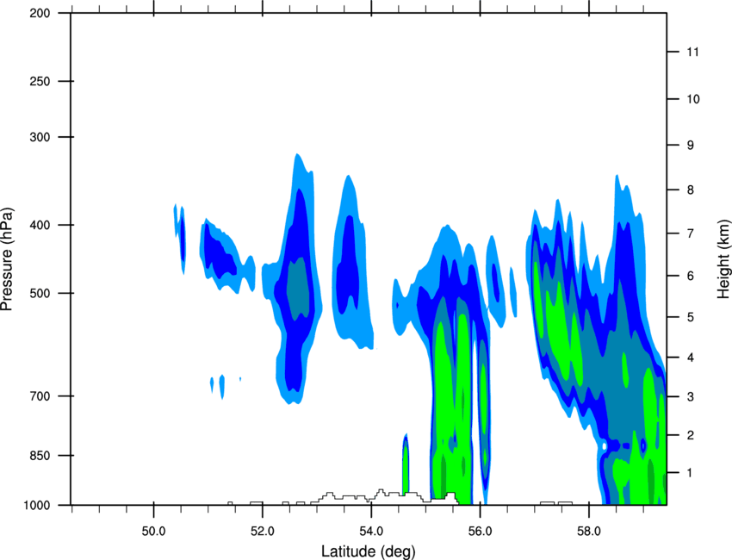Screen dimensions: 732x560
Task: Click the pressure label '850'
Action: (x=40, y=456)
